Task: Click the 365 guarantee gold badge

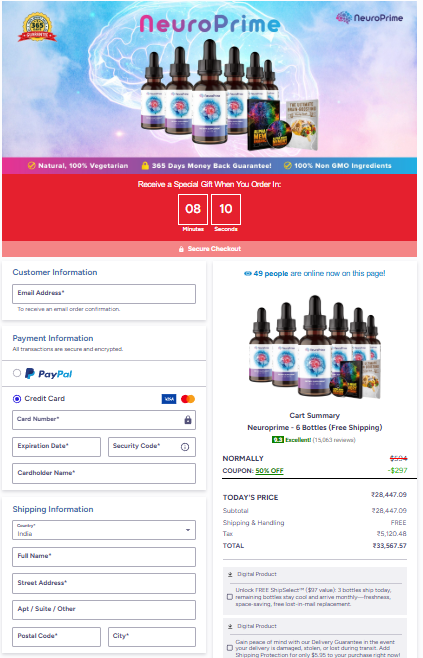Action: 37,27
